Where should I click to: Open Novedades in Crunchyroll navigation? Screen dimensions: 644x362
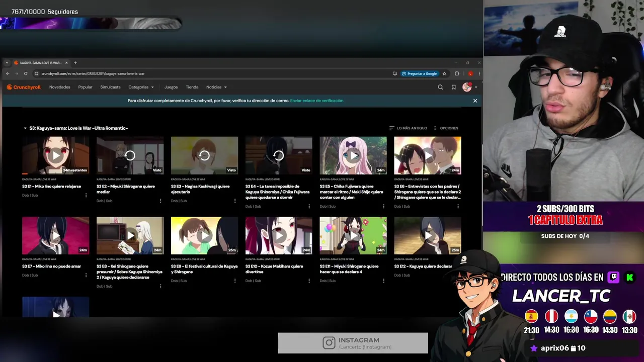60,87
